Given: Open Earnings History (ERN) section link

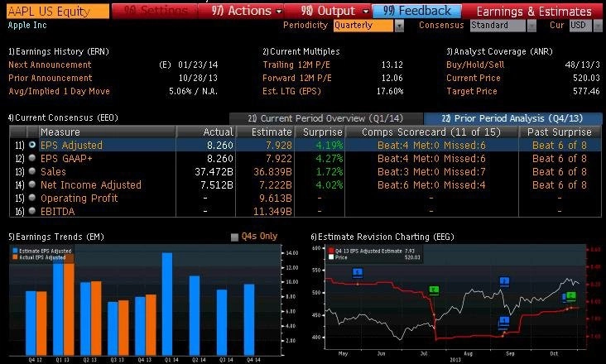Looking at the screenshot, I should pos(59,51).
